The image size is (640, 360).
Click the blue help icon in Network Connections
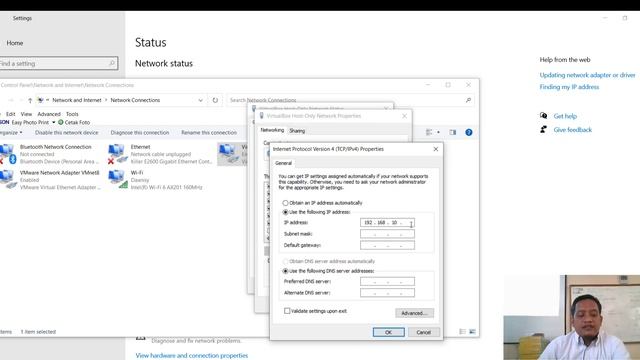tap(469, 132)
